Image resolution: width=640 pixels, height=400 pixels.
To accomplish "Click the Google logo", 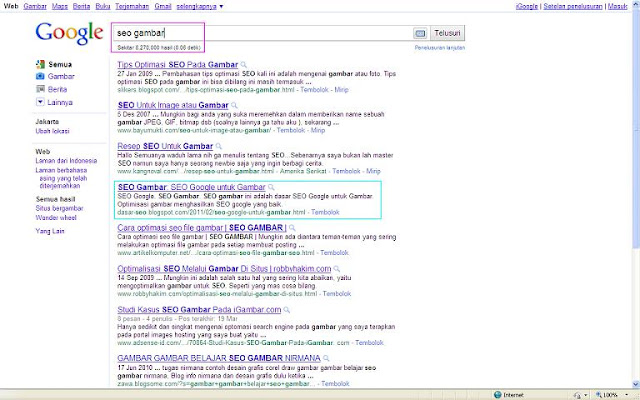I will click(69, 33).
